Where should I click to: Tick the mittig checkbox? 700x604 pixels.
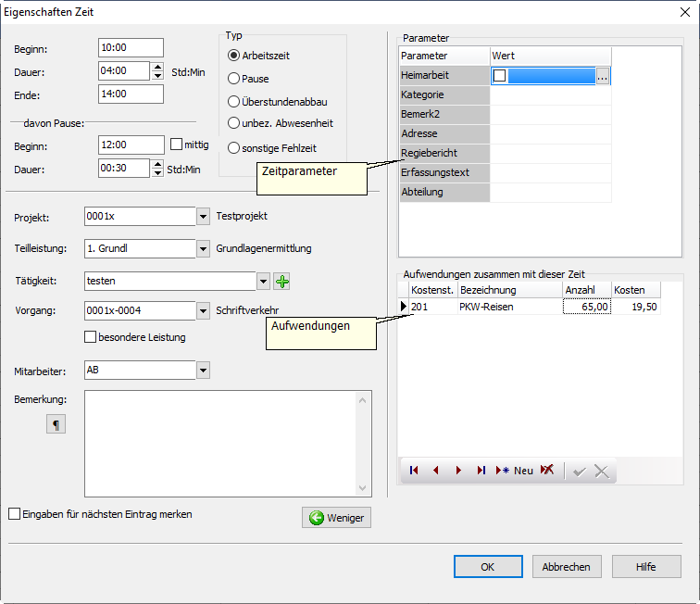tap(177, 145)
